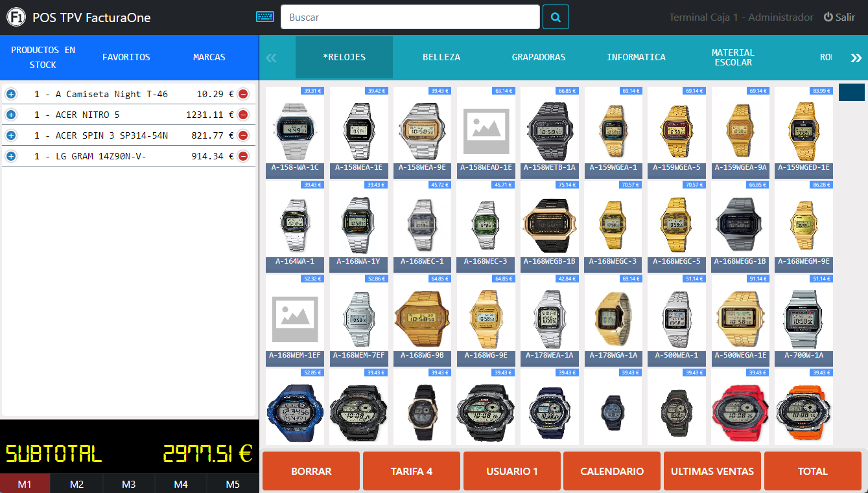Change rate with TARIFA 4 button
868x493 pixels.
point(412,471)
